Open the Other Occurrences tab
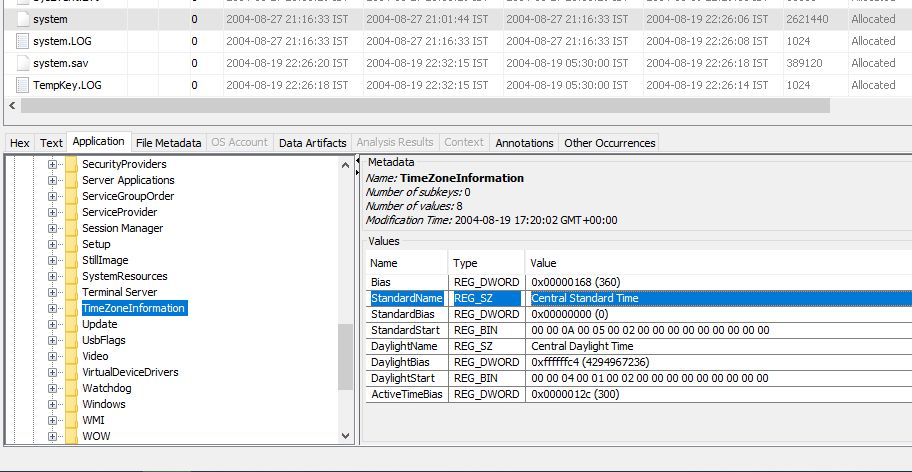The width and height of the screenshot is (912, 472). point(610,143)
